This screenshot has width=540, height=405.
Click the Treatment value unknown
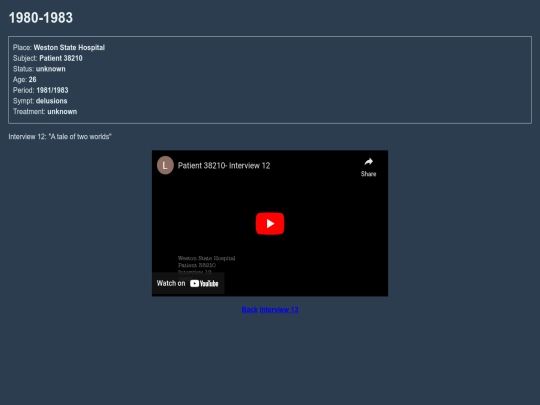62,112
